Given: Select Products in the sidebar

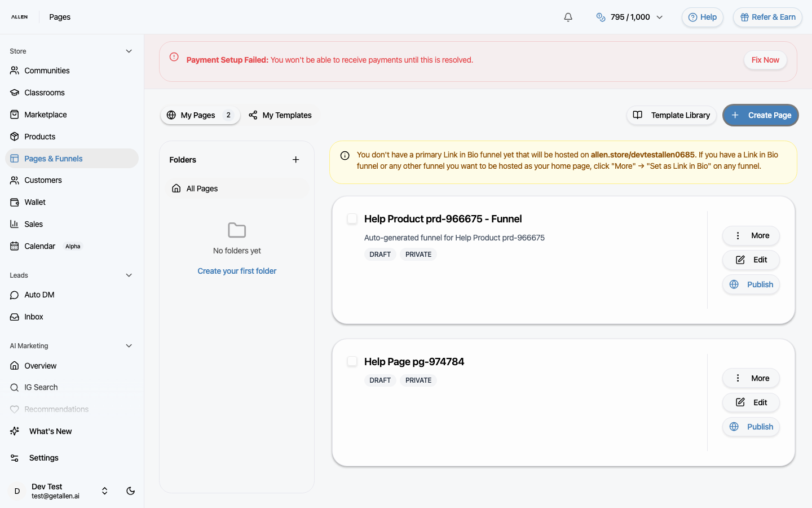Looking at the screenshot, I should coord(39,136).
